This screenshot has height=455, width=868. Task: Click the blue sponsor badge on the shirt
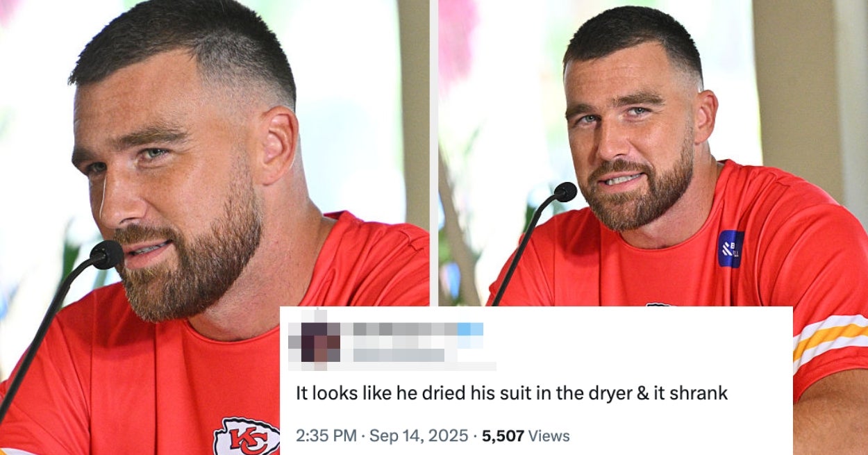731,249
